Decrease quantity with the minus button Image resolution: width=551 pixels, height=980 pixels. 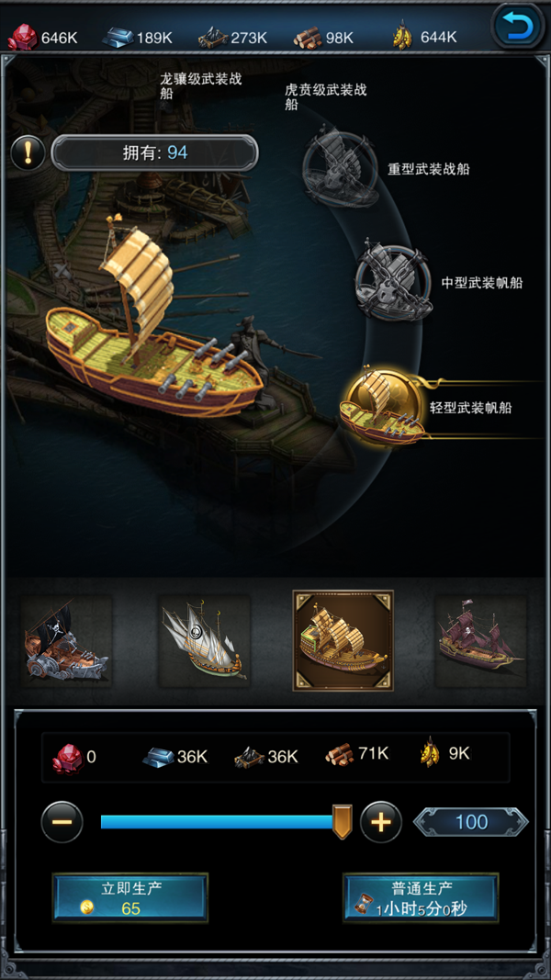[62, 822]
